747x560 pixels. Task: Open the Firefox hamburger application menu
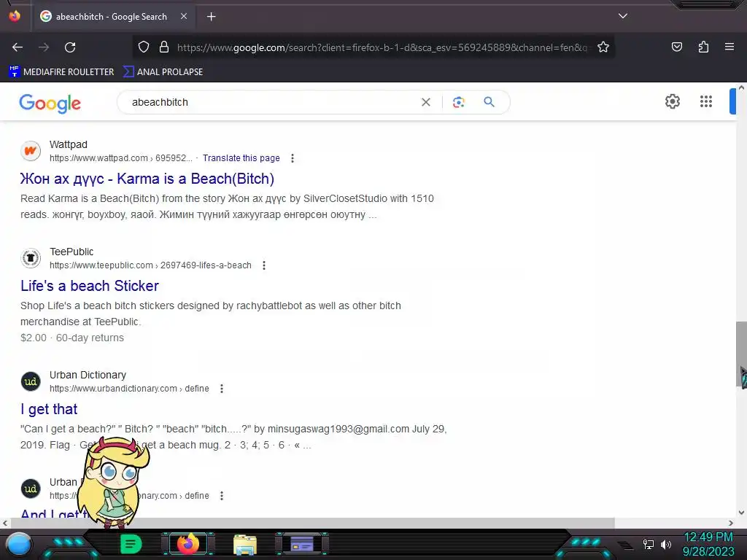click(729, 47)
